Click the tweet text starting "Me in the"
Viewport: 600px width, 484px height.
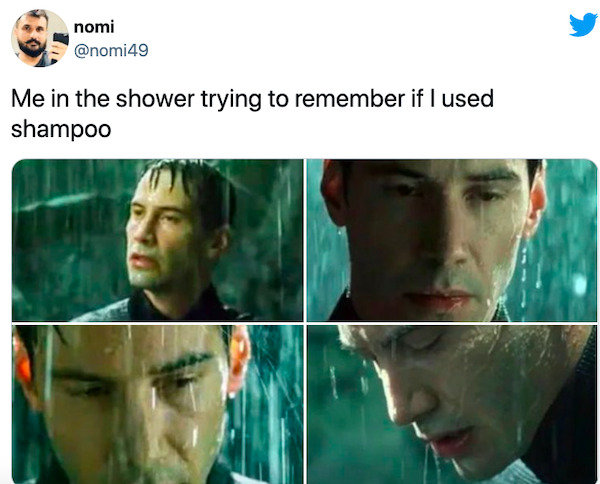click(253, 114)
